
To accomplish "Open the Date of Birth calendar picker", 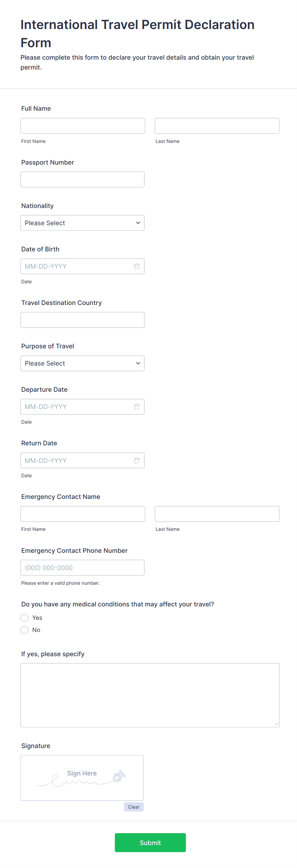I will (x=137, y=266).
